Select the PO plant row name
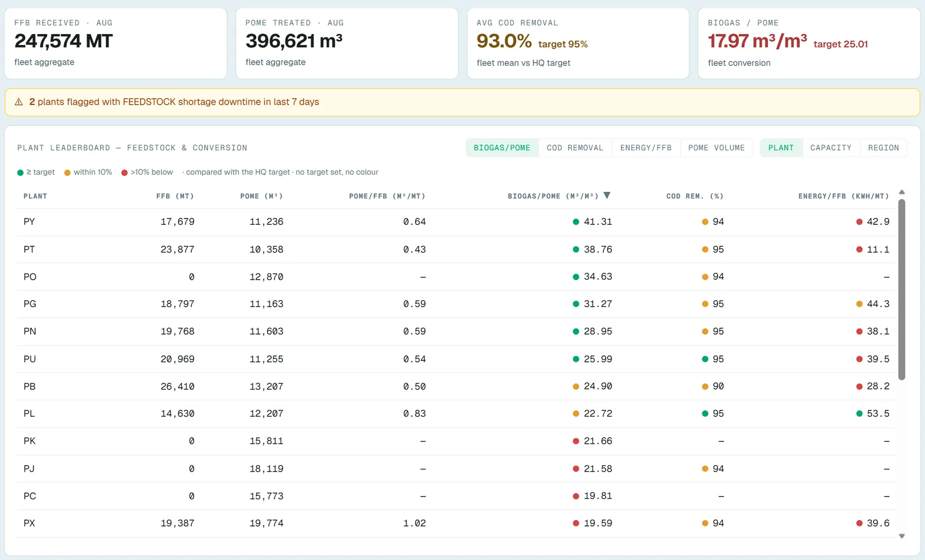 29,277
